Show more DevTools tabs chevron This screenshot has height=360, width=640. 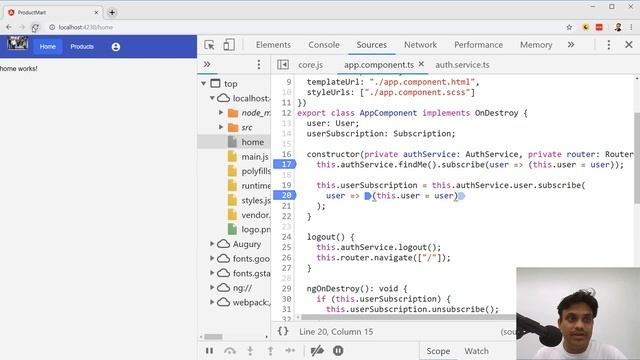571,45
